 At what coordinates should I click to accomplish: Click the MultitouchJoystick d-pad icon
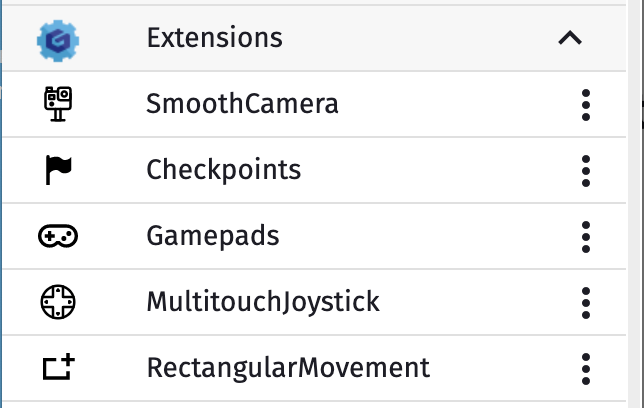pos(58,301)
